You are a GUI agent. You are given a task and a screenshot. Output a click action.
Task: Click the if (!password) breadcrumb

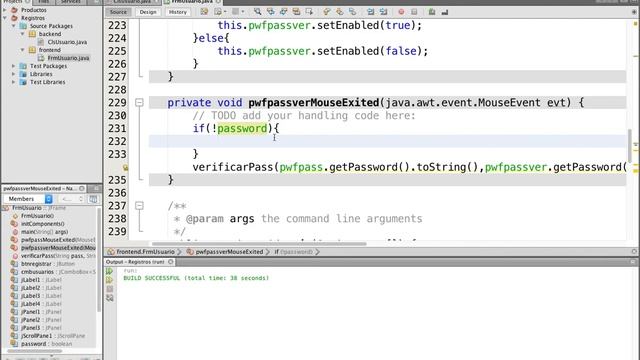(x=293, y=252)
